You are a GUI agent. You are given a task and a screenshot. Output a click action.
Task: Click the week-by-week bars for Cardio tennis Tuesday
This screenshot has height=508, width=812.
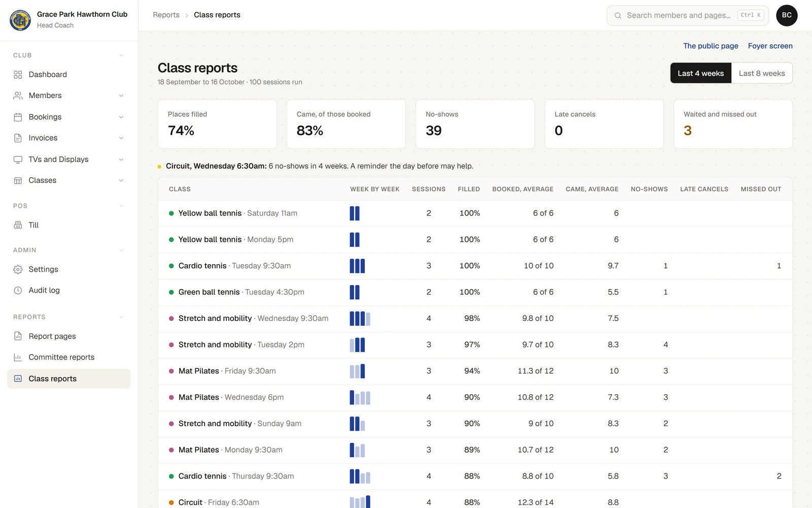point(357,266)
